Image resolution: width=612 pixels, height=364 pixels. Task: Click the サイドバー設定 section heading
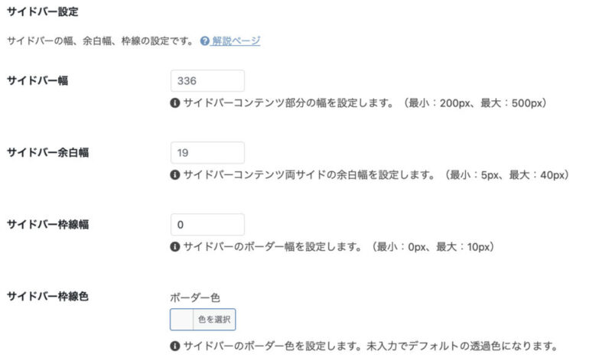(x=43, y=11)
